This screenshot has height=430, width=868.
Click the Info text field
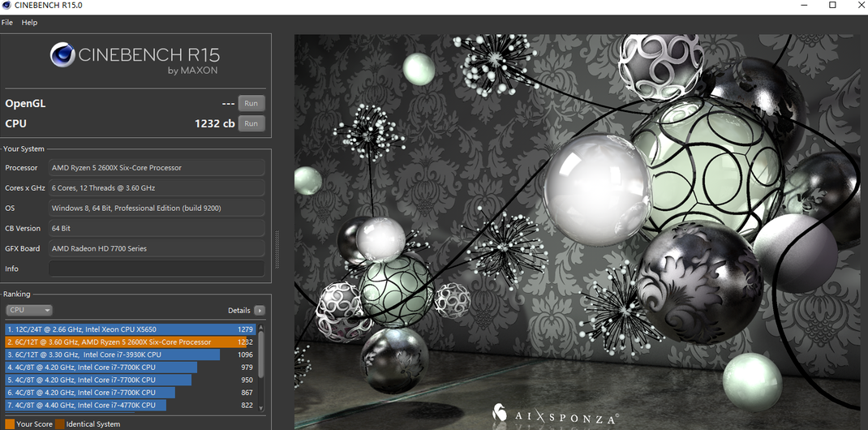[x=156, y=269]
